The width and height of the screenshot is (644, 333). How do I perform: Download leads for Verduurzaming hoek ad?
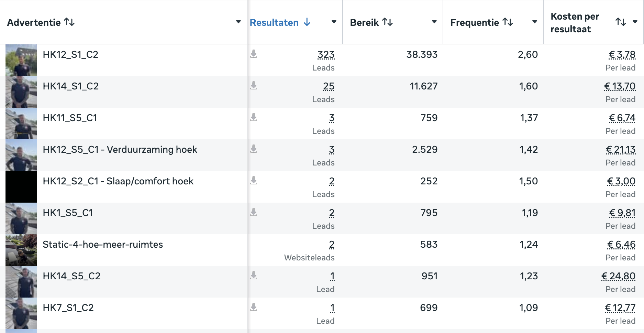click(254, 149)
